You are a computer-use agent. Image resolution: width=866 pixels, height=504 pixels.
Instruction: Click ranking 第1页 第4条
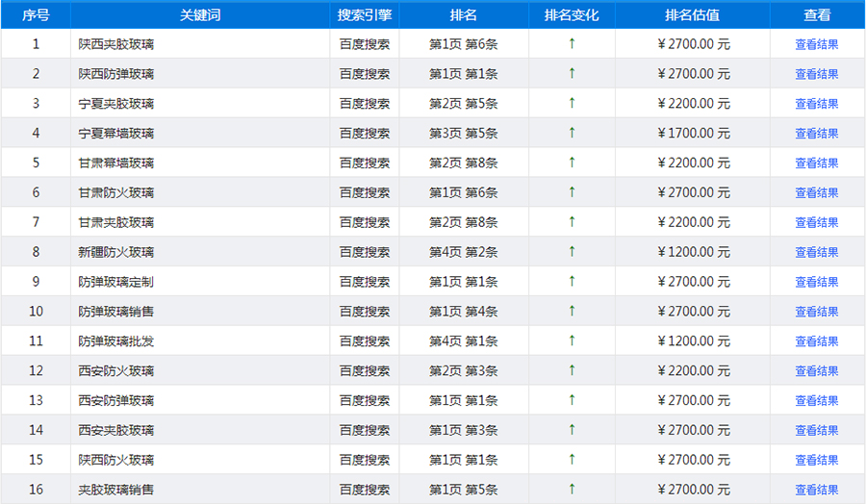tap(464, 312)
